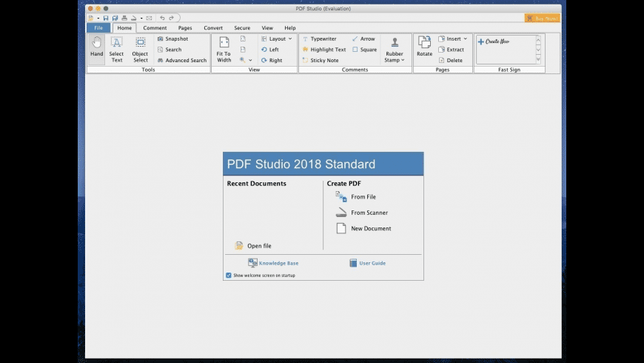Take a Snapshot from the Tools group
The height and width of the screenshot is (363, 644).
click(x=172, y=39)
